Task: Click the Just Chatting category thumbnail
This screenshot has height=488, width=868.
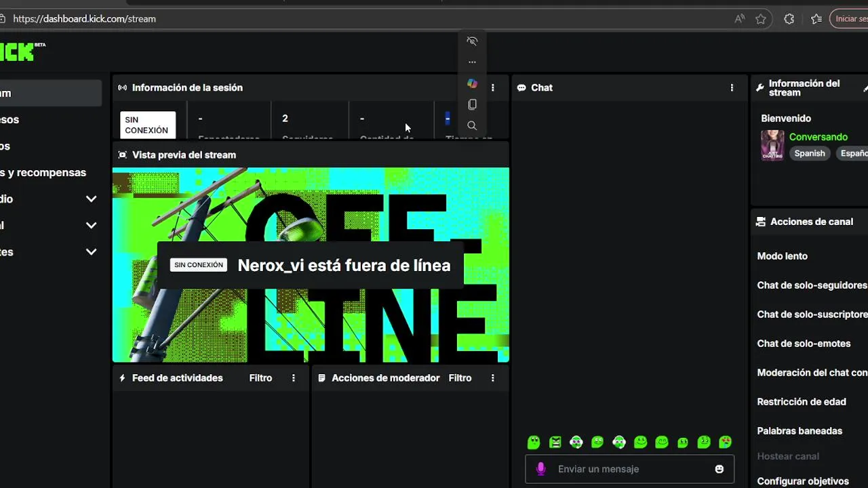Action: 772,145
